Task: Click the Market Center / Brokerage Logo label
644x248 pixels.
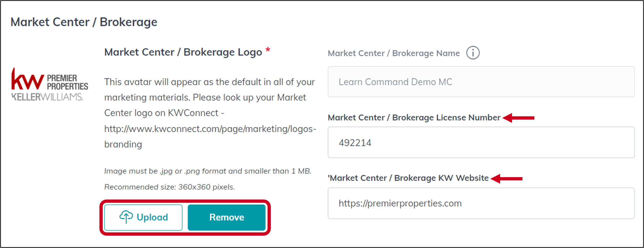Action: point(183,52)
